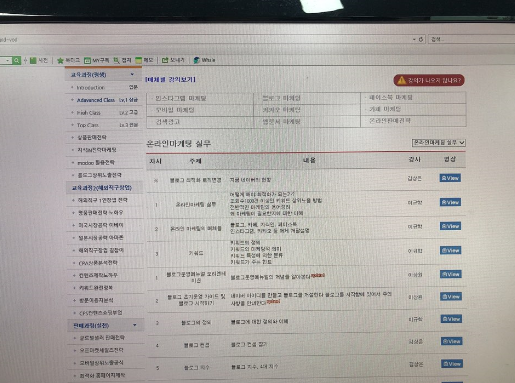515x383 pixels.
Task: Expand the toolbar search box dropdown
Action: point(7,61)
